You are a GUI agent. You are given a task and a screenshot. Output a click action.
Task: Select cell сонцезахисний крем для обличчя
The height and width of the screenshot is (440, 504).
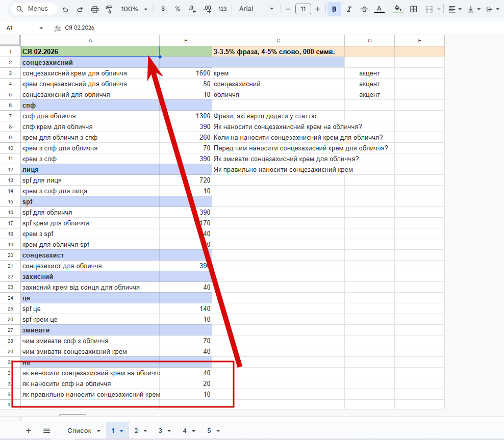tap(90, 73)
